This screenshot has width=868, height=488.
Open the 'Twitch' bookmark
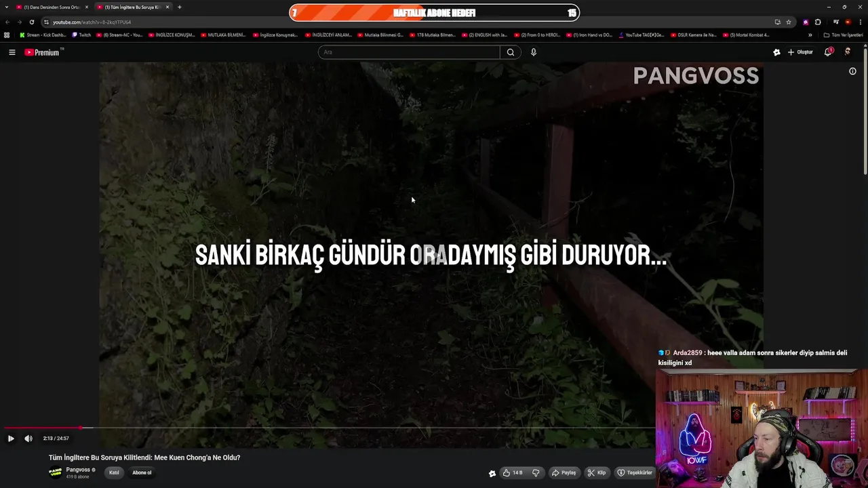click(81, 35)
